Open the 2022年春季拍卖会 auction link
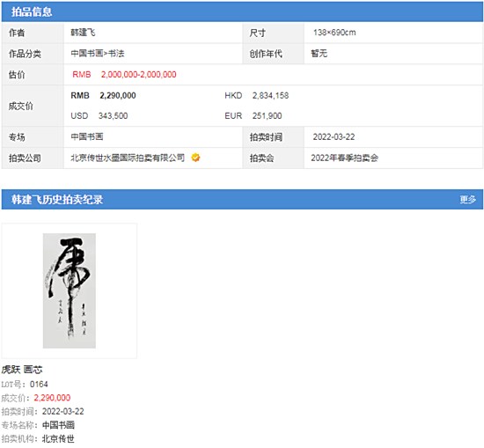This screenshot has width=484, height=448. [344, 158]
